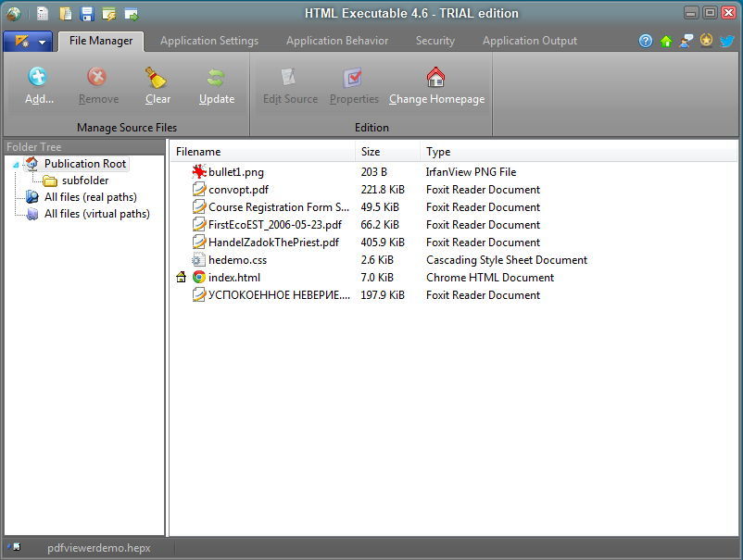Viewport: 743px width, 560px height.
Task: Click Change Homepage house icon
Action: pyautogui.click(x=436, y=77)
